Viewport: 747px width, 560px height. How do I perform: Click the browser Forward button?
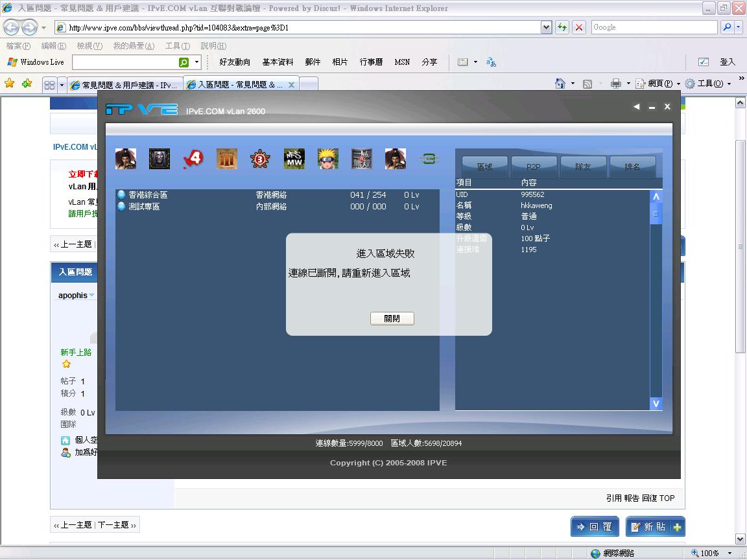coord(30,27)
